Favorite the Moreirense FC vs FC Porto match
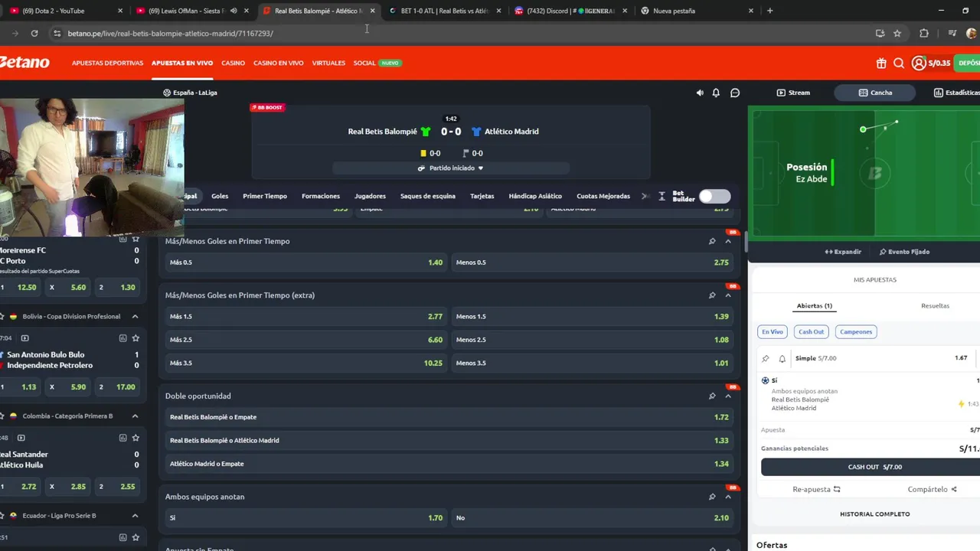 point(136,239)
